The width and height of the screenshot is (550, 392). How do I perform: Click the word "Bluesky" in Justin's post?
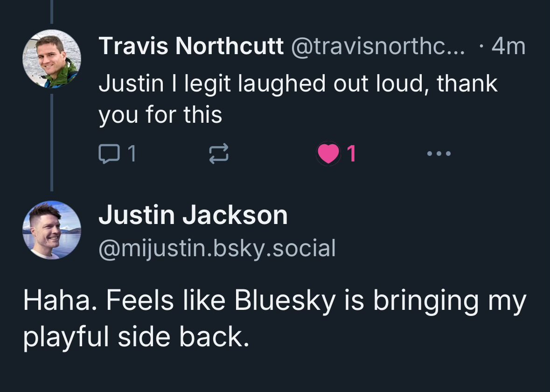(x=285, y=301)
